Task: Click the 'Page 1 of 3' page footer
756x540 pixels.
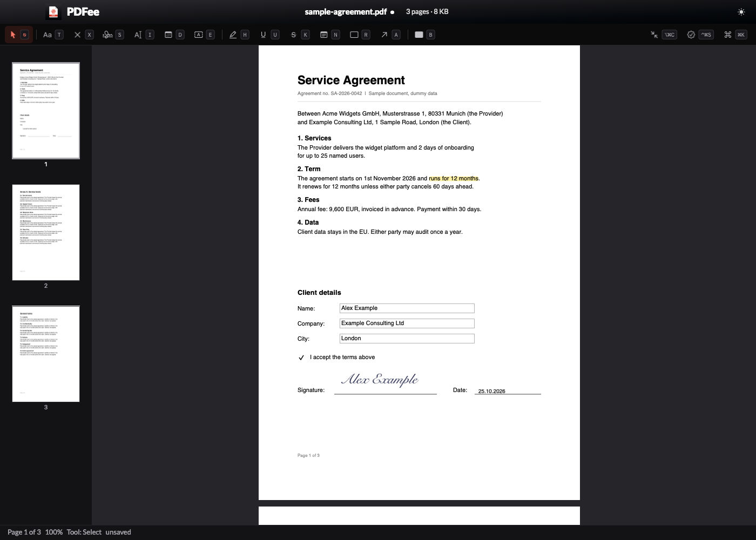Action: pyautogui.click(x=308, y=456)
